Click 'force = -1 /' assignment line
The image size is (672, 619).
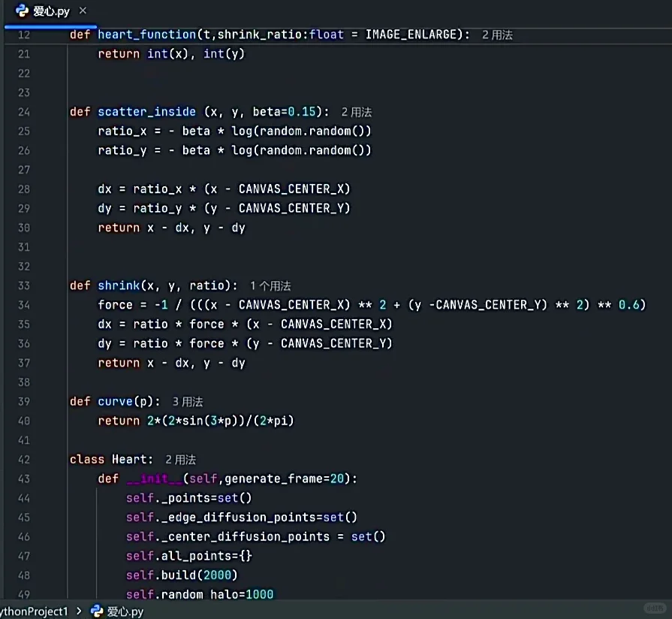point(372,305)
